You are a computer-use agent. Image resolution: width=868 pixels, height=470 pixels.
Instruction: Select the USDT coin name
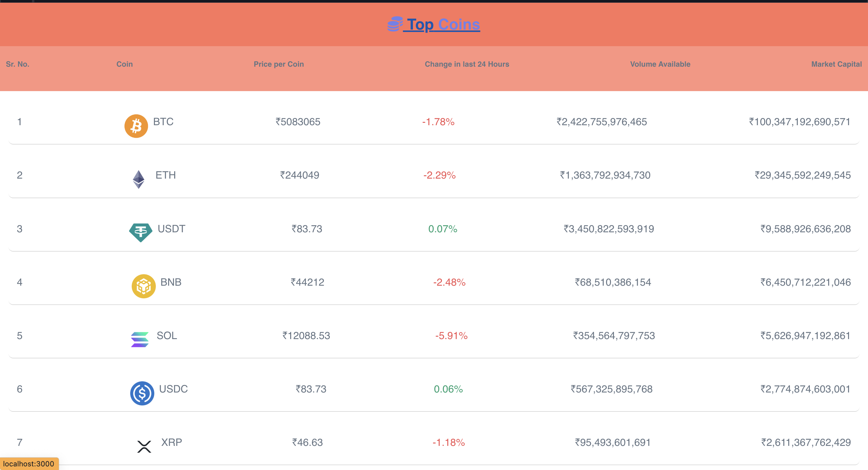point(171,229)
